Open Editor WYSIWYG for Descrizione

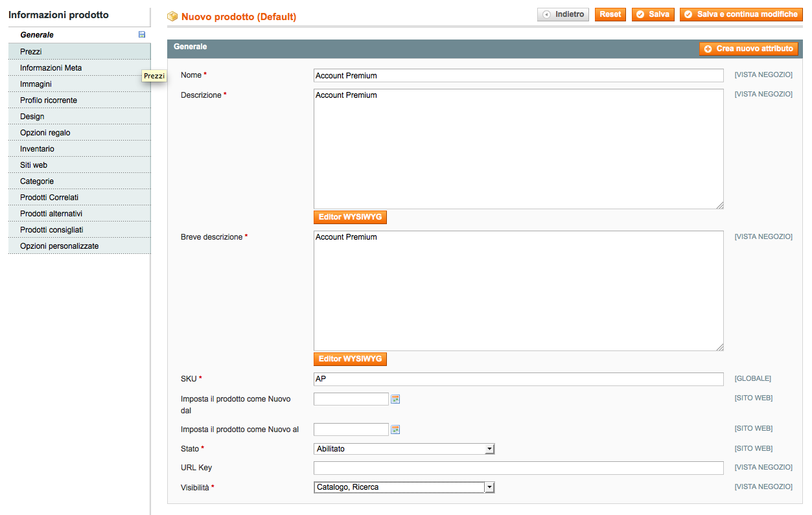point(350,217)
